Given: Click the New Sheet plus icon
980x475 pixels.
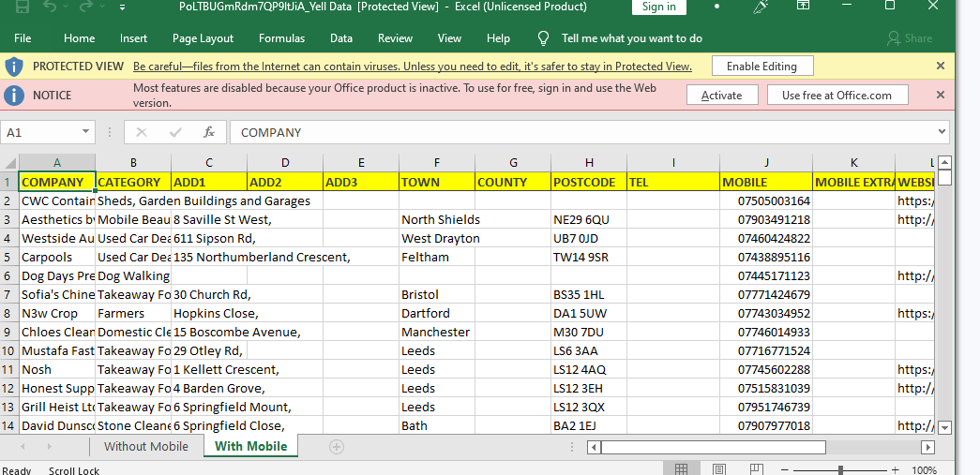Looking at the screenshot, I should point(337,447).
